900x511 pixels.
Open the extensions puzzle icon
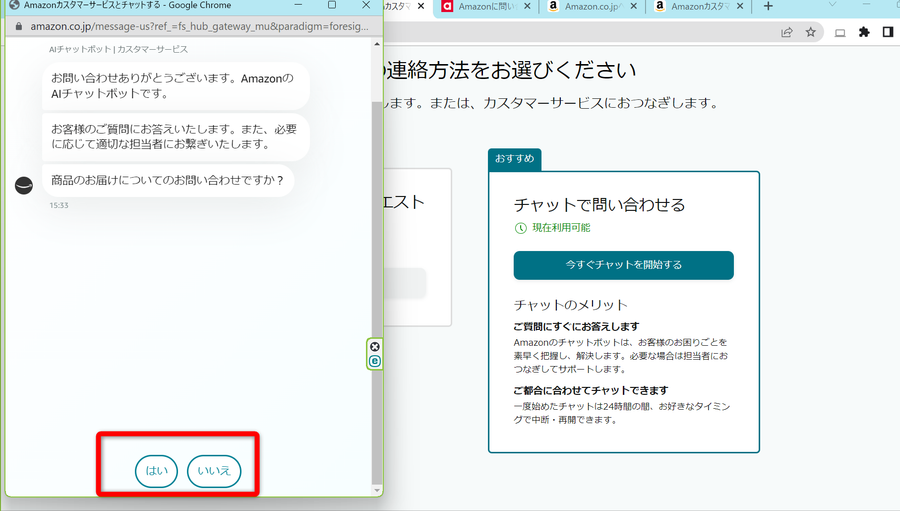coord(864,32)
